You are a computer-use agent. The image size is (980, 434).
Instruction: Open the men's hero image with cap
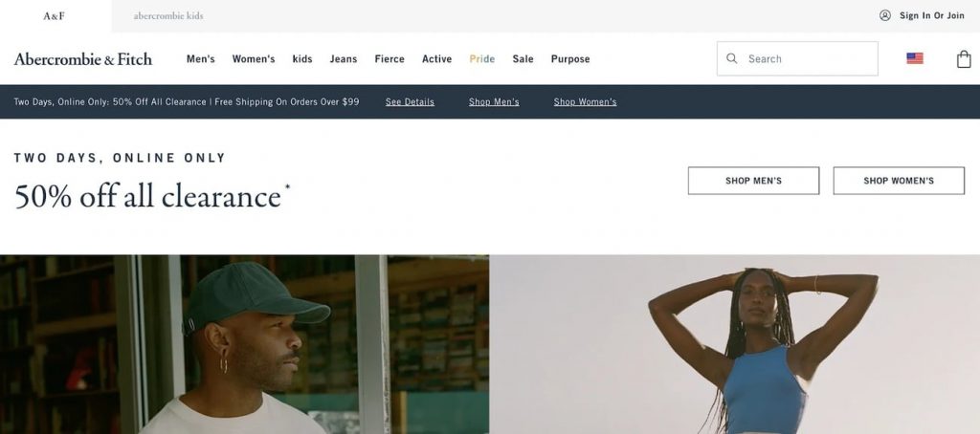click(244, 344)
